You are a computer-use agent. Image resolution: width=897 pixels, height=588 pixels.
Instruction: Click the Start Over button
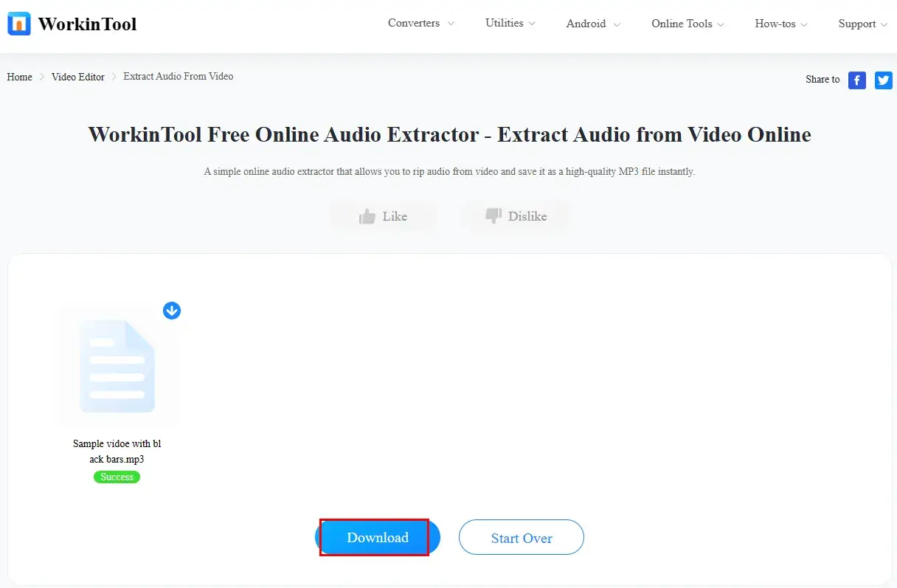point(521,538)
